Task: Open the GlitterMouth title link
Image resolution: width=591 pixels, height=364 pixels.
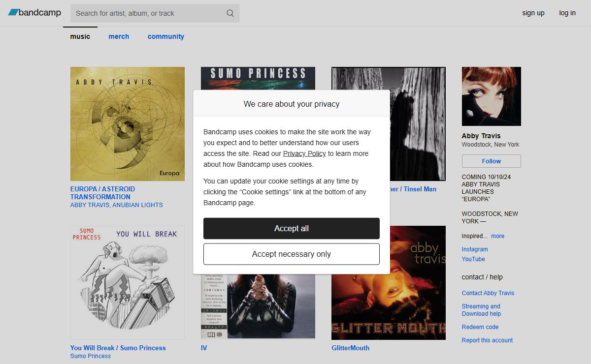Action: [x=350, y=348]
